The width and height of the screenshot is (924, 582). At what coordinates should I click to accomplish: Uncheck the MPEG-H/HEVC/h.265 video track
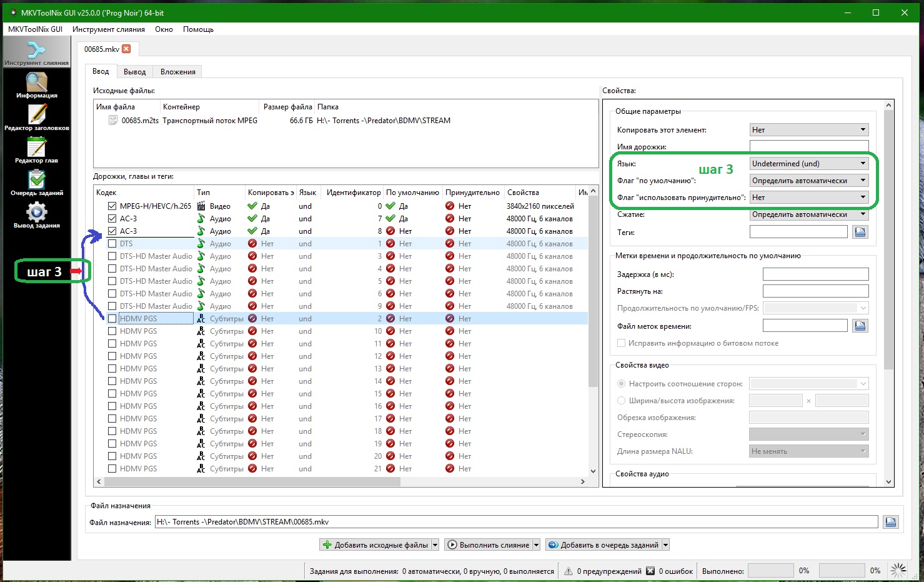(112, 206)
